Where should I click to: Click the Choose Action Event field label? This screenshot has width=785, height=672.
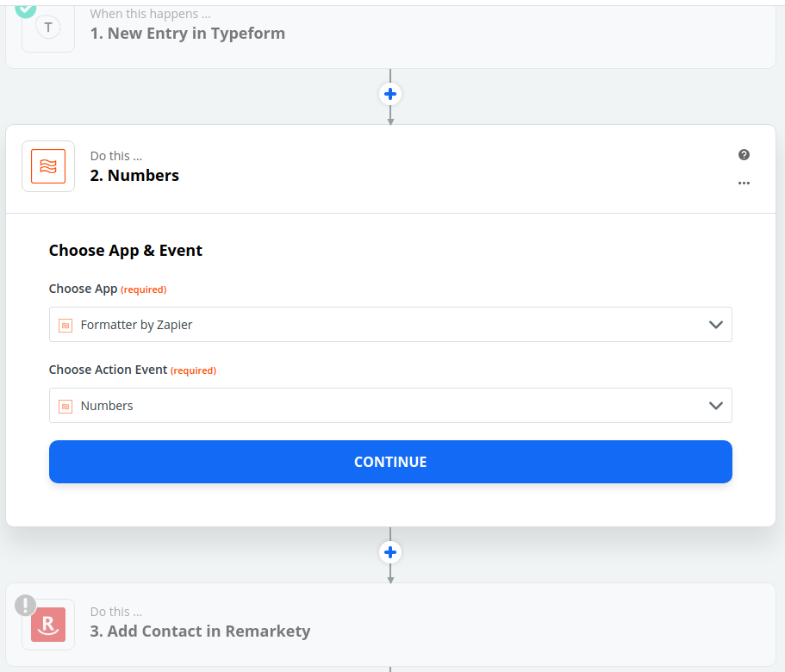108,370
